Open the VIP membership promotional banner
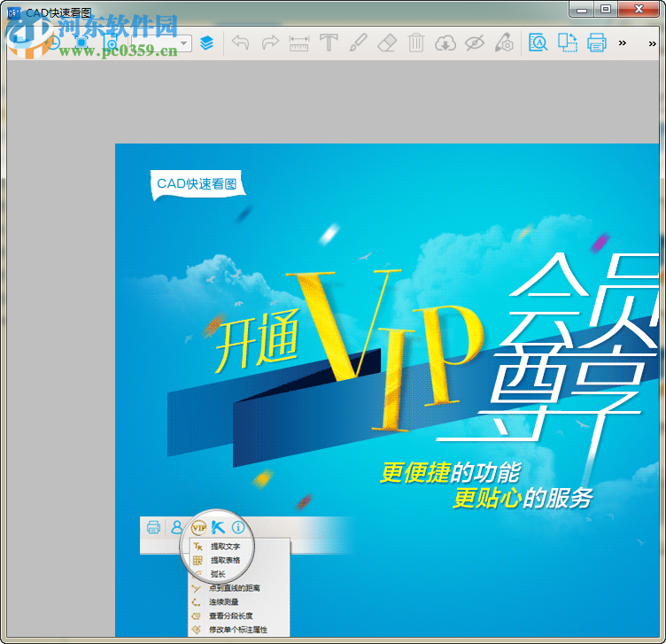The height and width of the screenshot is (644, 666). coord(387,390)
